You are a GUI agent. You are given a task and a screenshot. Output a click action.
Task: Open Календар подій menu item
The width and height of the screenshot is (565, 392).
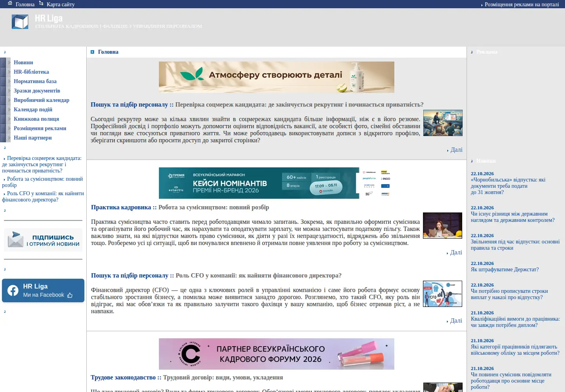click(33, 109)
